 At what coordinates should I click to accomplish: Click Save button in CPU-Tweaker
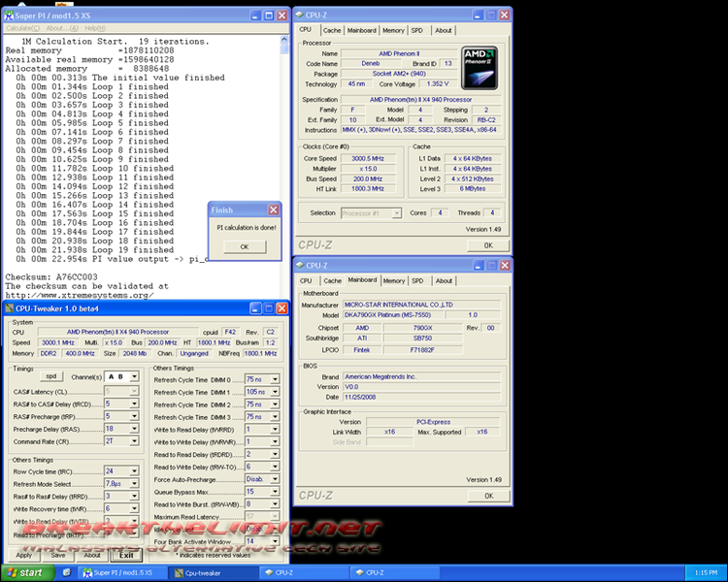pyautogui.click(x=58, y=555)
